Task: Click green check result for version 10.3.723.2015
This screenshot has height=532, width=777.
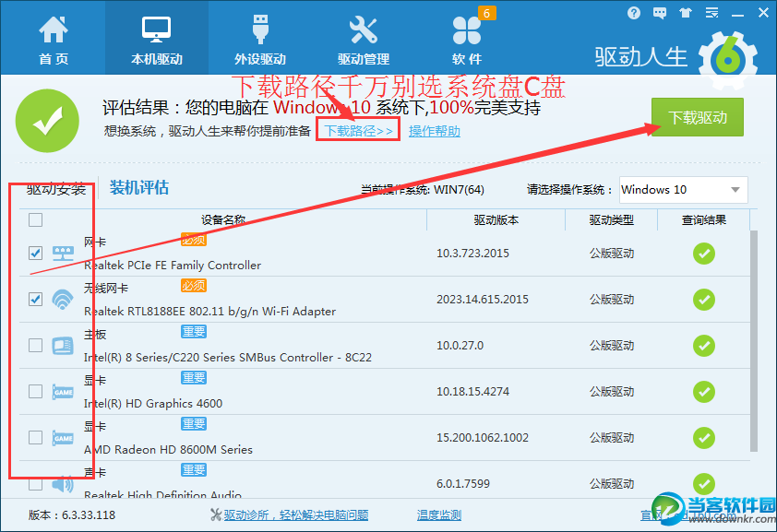Action: (704, 254)
